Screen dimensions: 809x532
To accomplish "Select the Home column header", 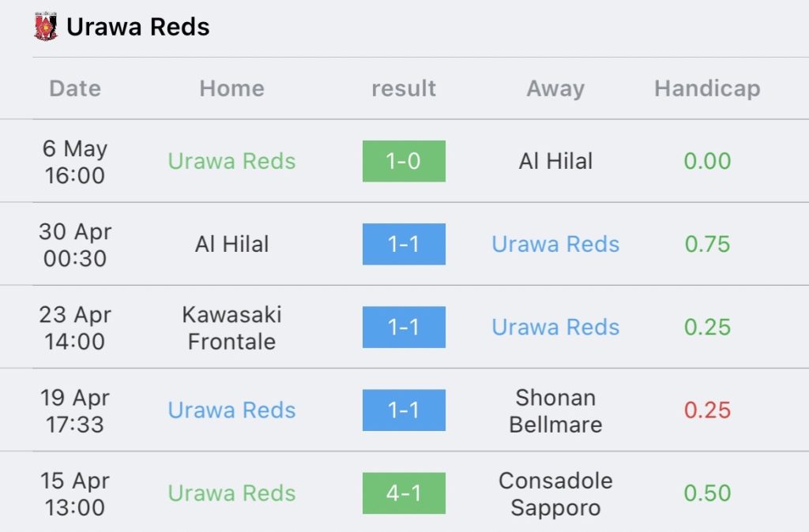I will tap(231, 88).
